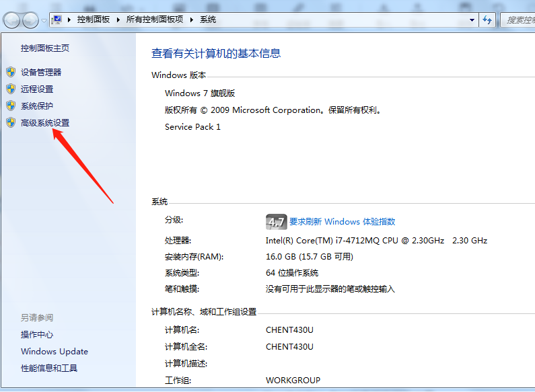Image resolution: width=535 pixels, height=392 pixels.
Task: Open Windows Update link
Action: pyautogui.click(x=55, y=352)
